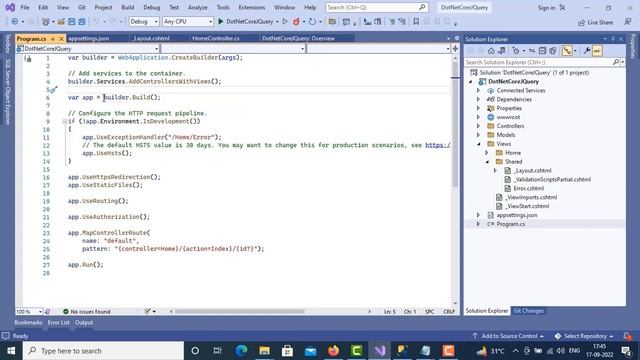Image resolution: width=640 pixels, height=360 pixels.
Task: Open Microsoft Edge from the taskbar
Action: 242,351
